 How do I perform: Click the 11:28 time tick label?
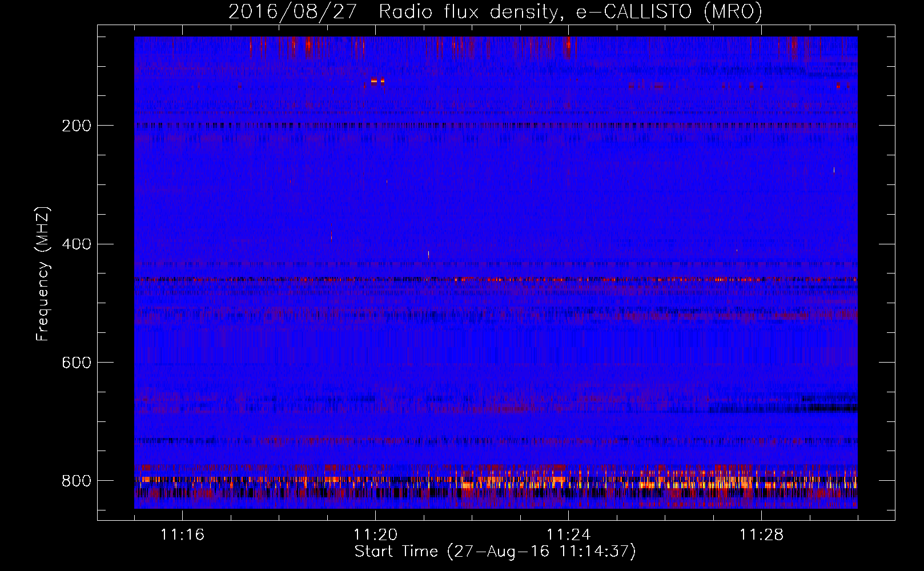coord(761,534)
